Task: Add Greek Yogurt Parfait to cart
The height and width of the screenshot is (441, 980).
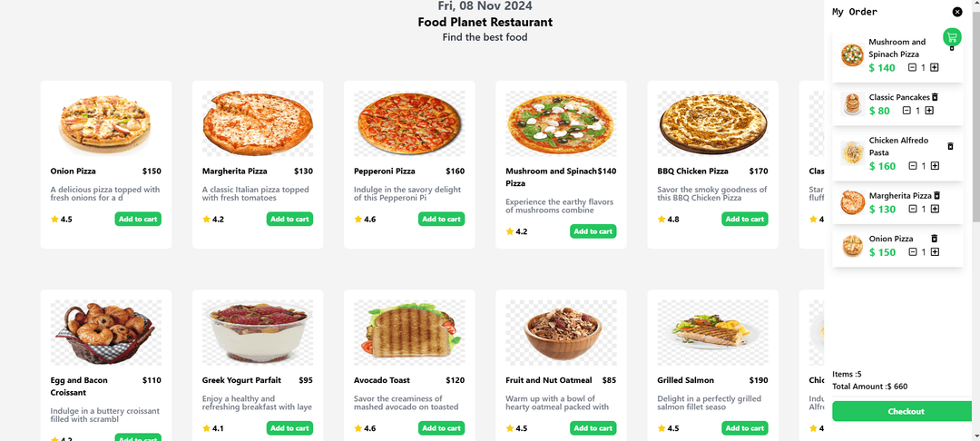Action: click(x=289, y=427)
